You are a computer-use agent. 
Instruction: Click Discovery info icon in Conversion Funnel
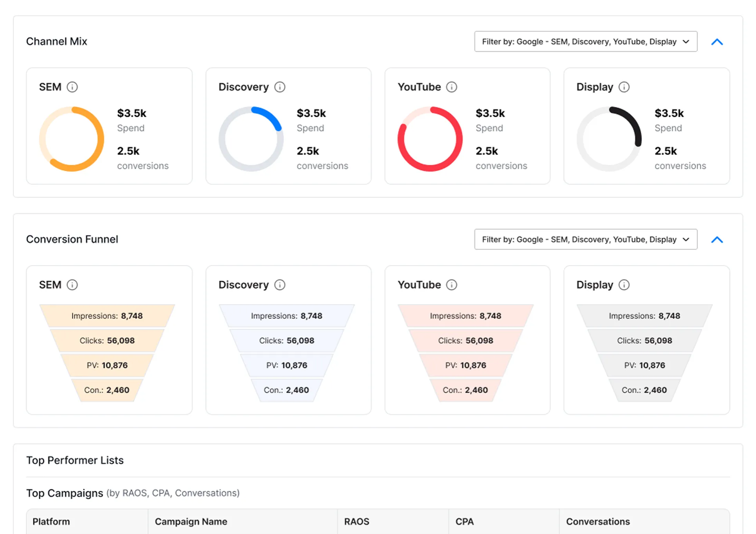280,285
